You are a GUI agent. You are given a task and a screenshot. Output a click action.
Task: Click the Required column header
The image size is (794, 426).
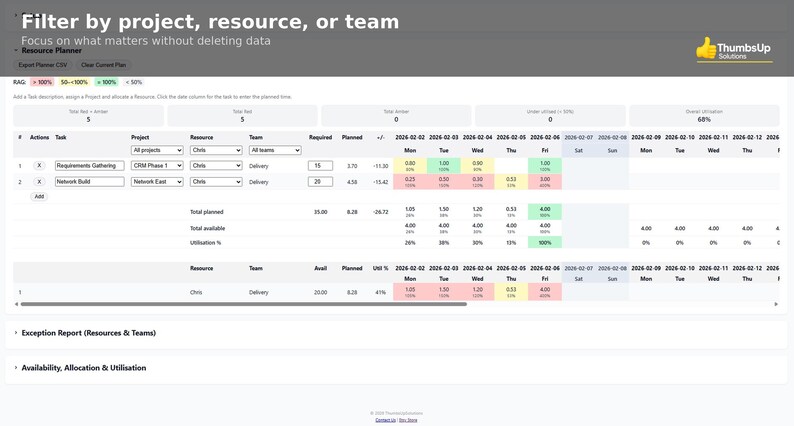pos(321,137)
